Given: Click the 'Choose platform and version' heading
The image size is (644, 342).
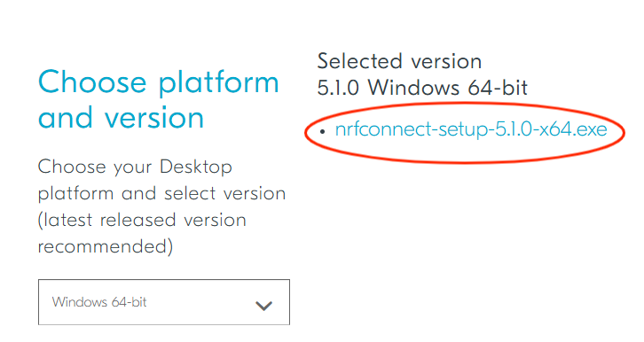Looking at the screenshot, I should tap(159, 99).
